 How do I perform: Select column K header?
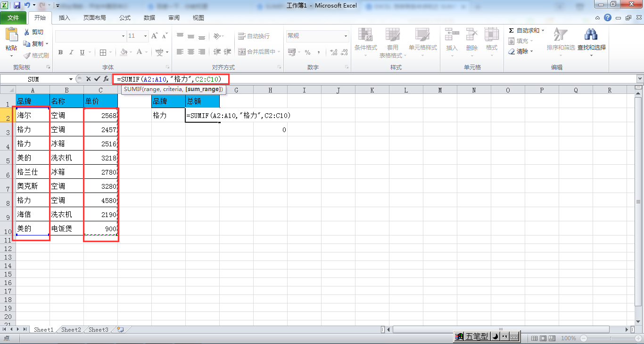click(372, 90)
